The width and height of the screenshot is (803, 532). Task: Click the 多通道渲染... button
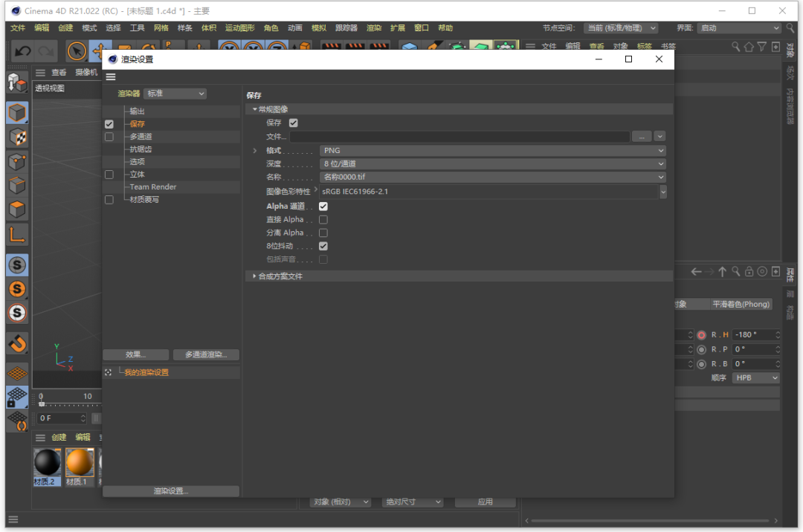point(206,355)
